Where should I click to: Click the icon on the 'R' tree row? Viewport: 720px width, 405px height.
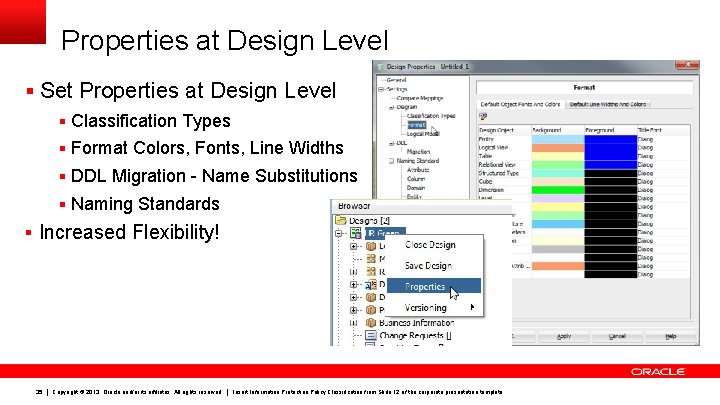371,272
